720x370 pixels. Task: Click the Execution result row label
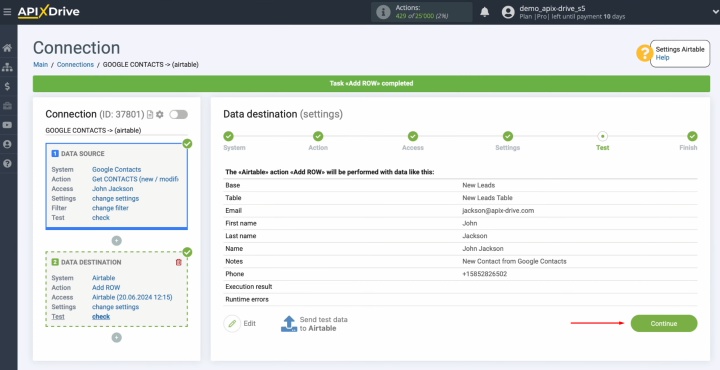point(248,286)
